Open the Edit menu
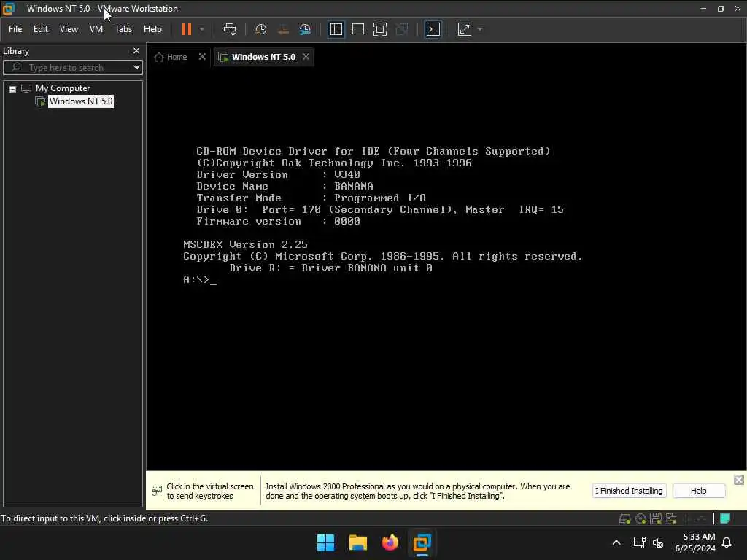The image size is (747, 560). pyautogui.click(x=41, y=29)
